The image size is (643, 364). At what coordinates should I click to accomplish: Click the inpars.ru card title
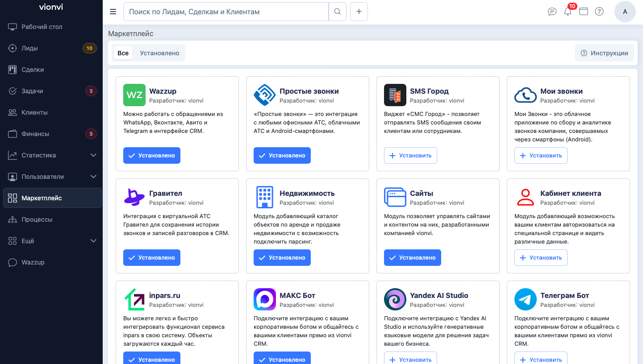click(x=165, y=295)
